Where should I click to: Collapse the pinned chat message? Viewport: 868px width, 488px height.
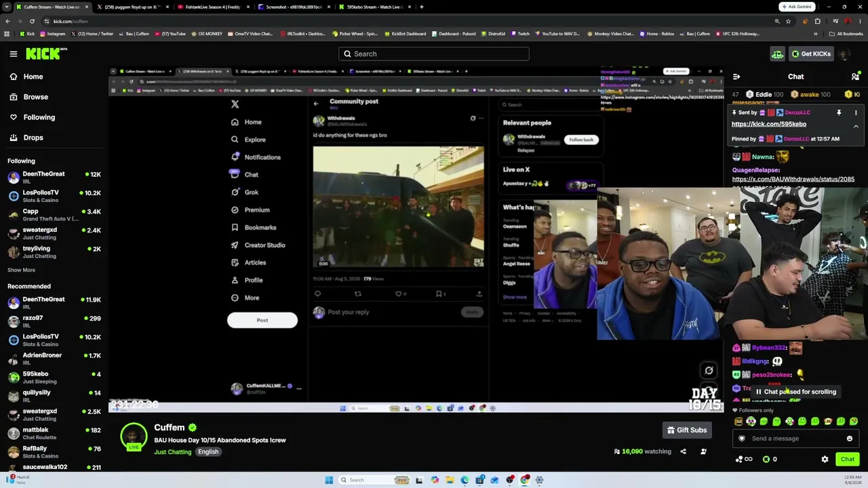(x=856, y=126)
